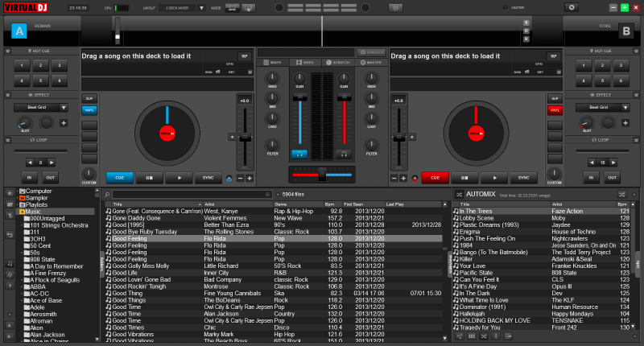This screenshot has height=346, width=644.
Task: Click deck A channel volume fader
Action: [299, 97]
